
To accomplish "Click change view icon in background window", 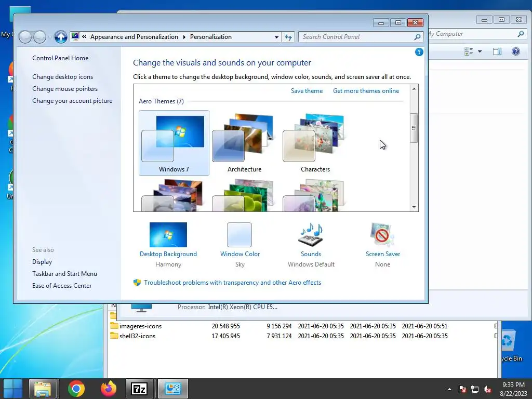I will coord(469,51).
